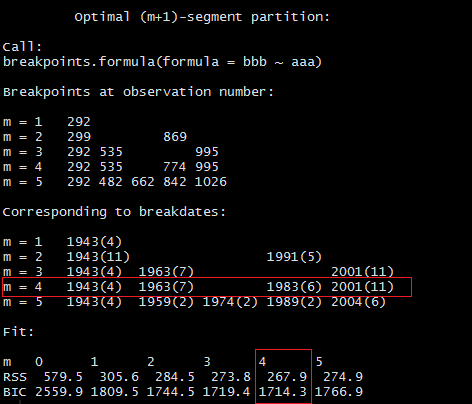Viewport: 472px width, 404px height.
Task: Select BIC value 1766.9
Action: pos(339,392)
